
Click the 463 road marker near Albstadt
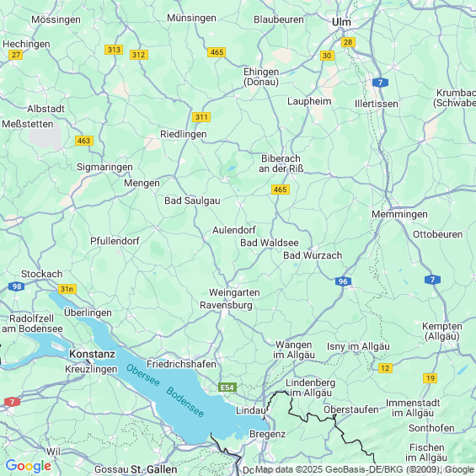(83, 141)
